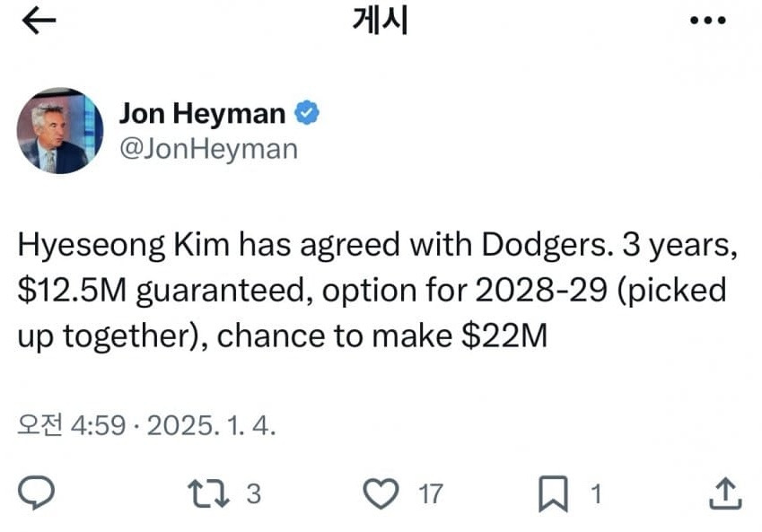The width and height of the screenshot is (762, 532).
Task: Open Jon Heyman's profile picture
Action: click(59, 130)
